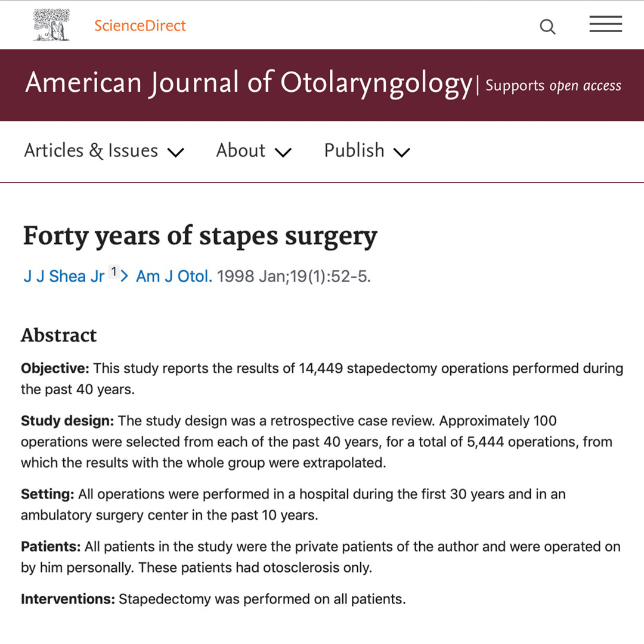Select the Publish menu item
The image size is (644, 644).
pos(354,151)
